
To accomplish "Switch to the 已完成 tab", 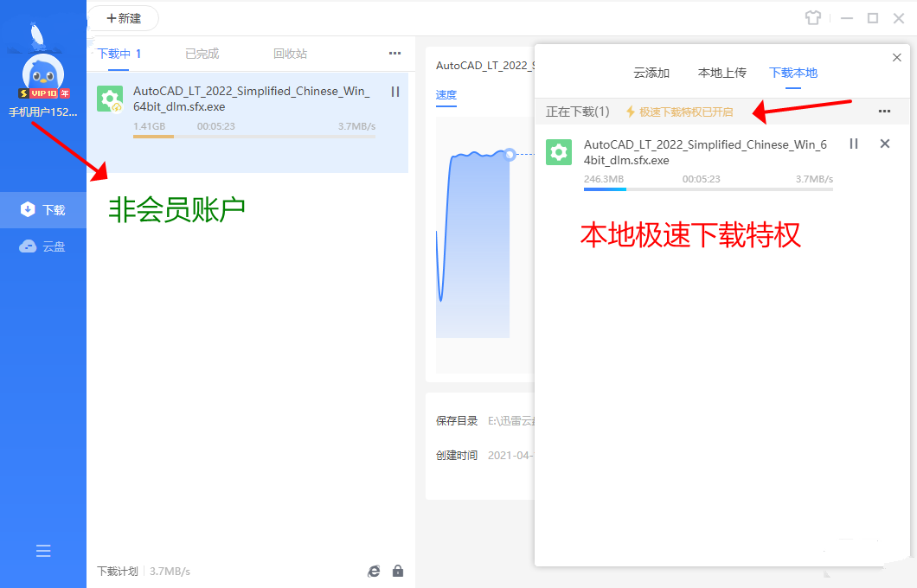I will click(201, 53).
